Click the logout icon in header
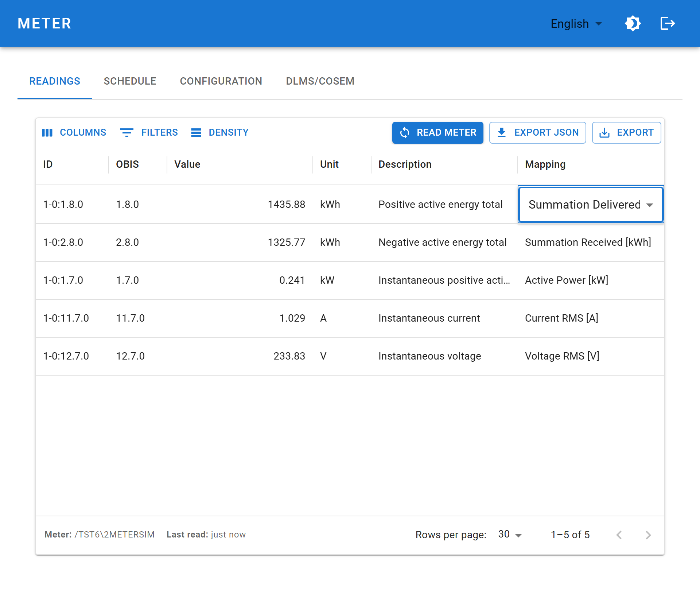 (x=668, y=24)
